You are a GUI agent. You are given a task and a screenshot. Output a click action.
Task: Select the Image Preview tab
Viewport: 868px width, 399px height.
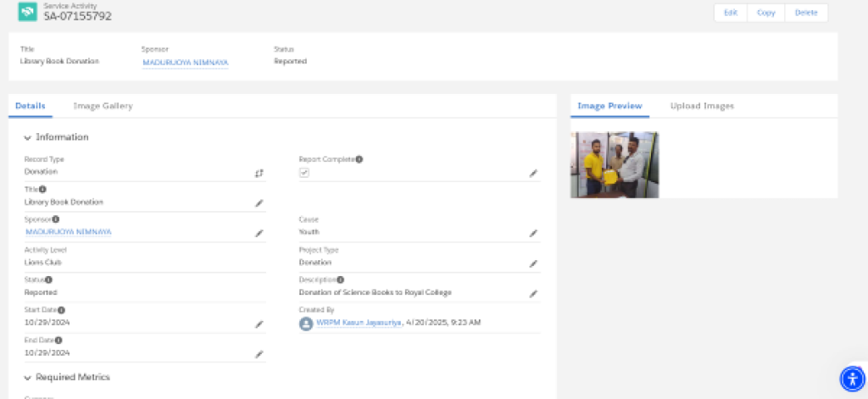click(610, 106)
